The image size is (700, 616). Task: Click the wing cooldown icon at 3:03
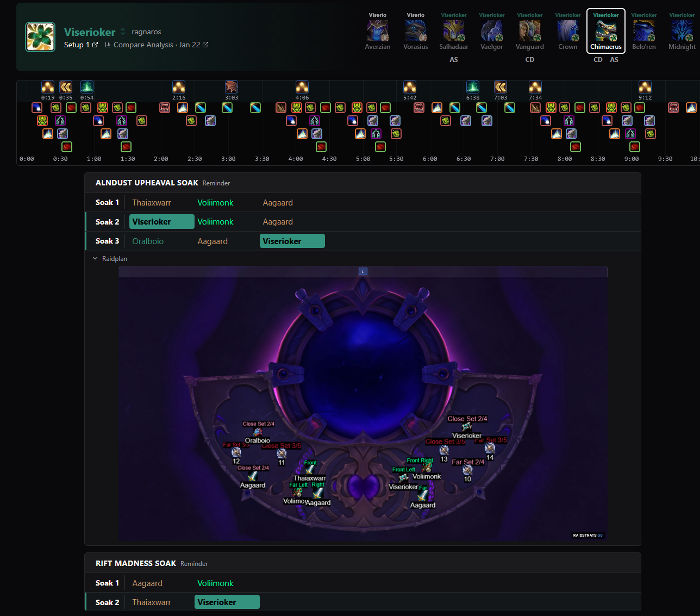point(232,87)
